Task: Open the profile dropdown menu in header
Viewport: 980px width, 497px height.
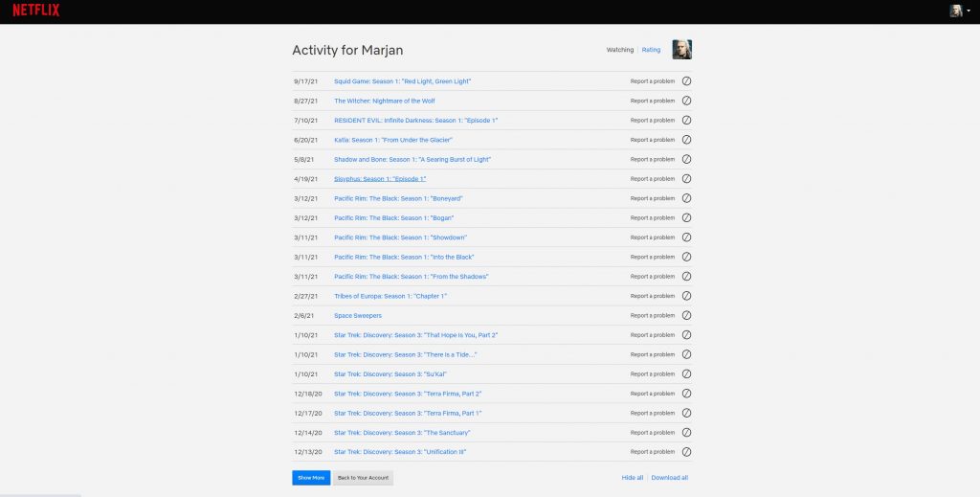Action: coord(959,11)
